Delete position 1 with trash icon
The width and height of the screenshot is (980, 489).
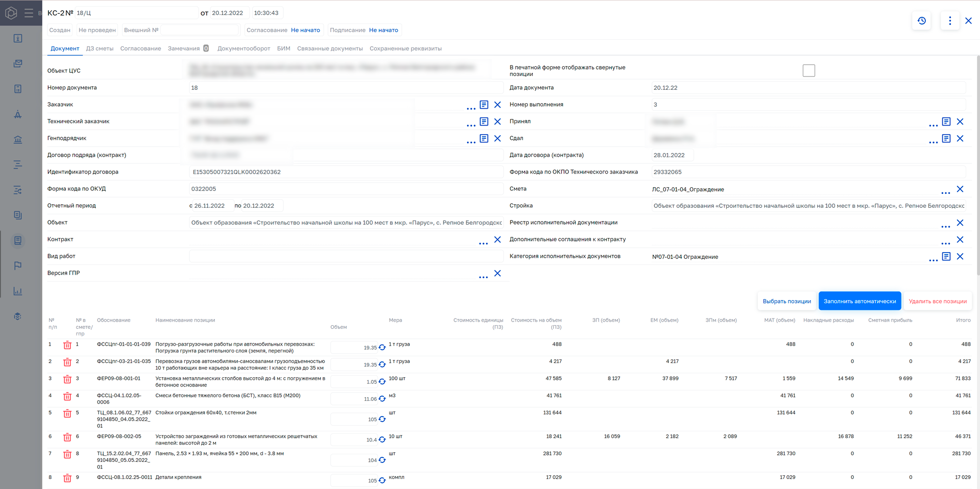[67, 345]
